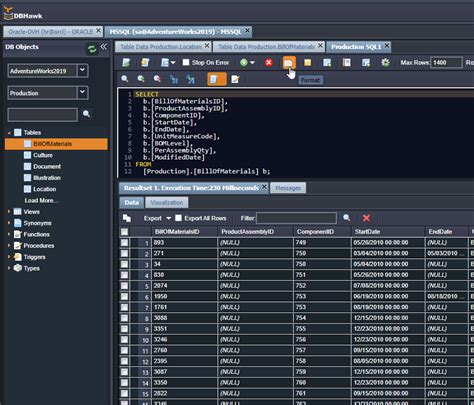Click the Filter input field
Viewport: 474px width, 405px height.
296,218
